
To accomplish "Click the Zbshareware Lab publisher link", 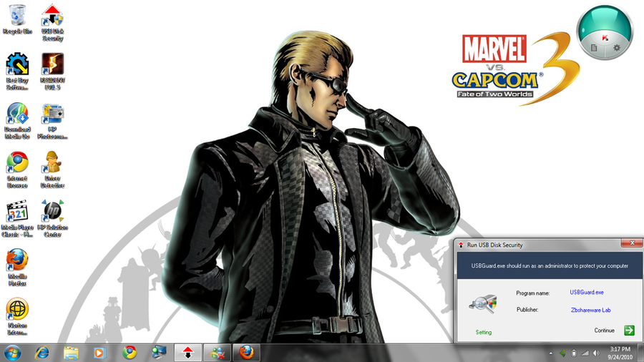I will (590, 310).
